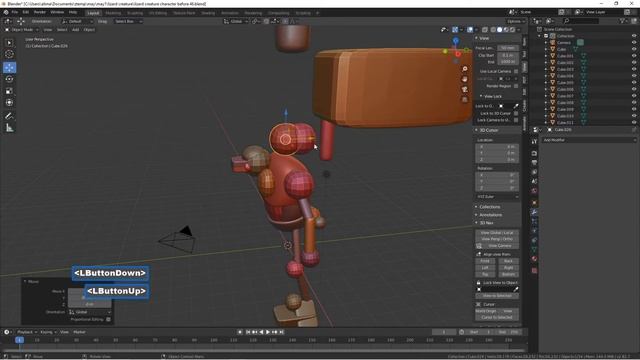Hide Cube.005 with its eye icon
Viewport: 640px width, 360px height.
[634, 82]
